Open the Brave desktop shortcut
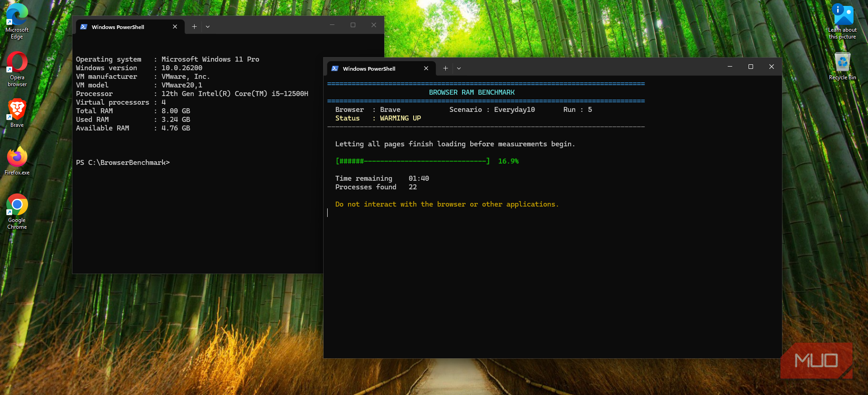This screenshot has height=395, width=868. (17, 113)
